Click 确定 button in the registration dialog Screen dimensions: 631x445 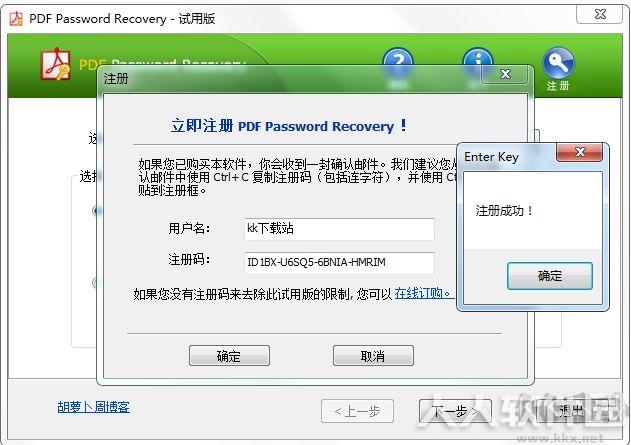[229, 356]
